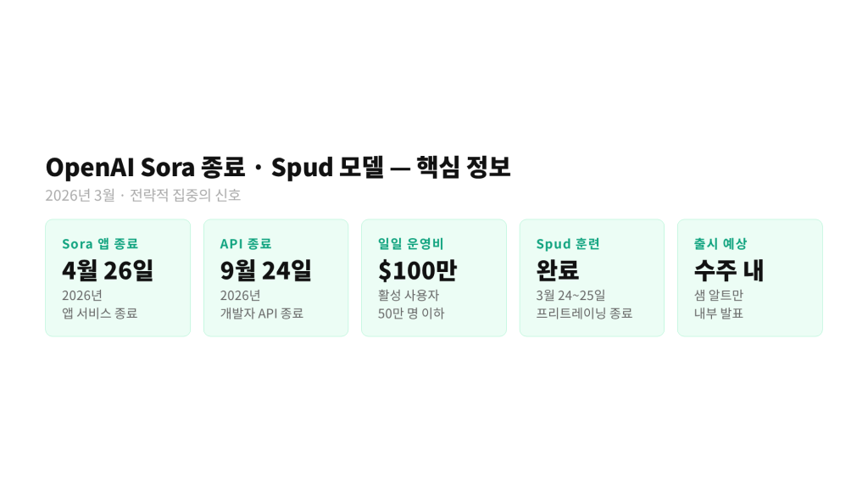The height and width of the screenshot is (488, 868).
Task: Click the '활성 사용자' text line
Action: (x=409, y=296)
